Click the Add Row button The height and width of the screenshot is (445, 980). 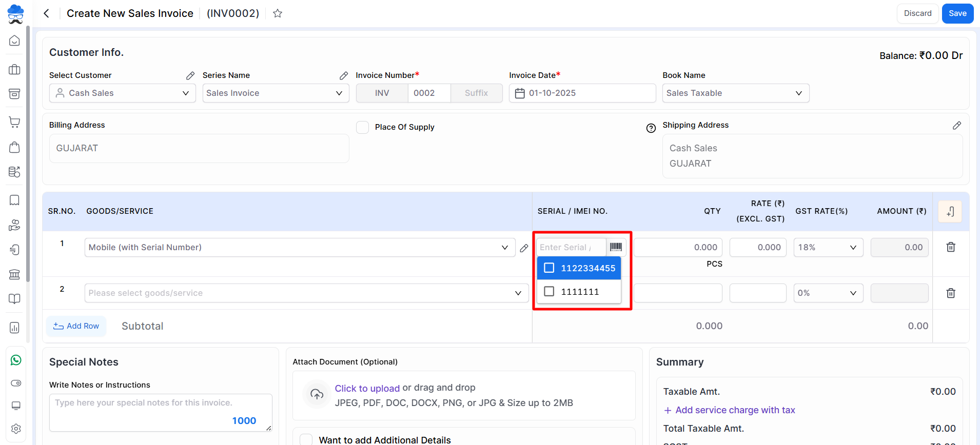76,326
